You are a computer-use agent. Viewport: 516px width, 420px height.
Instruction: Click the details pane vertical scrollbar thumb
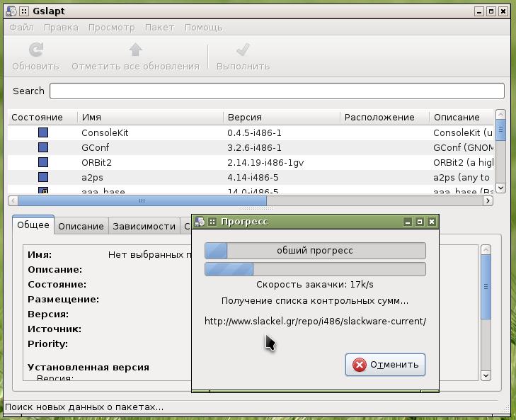click(x=486, y=287)
